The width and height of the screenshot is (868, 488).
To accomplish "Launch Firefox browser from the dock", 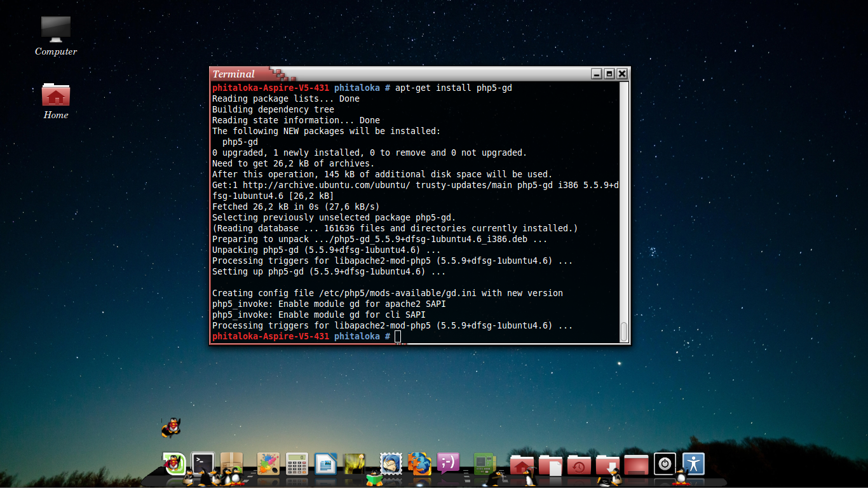I will 419,464.
